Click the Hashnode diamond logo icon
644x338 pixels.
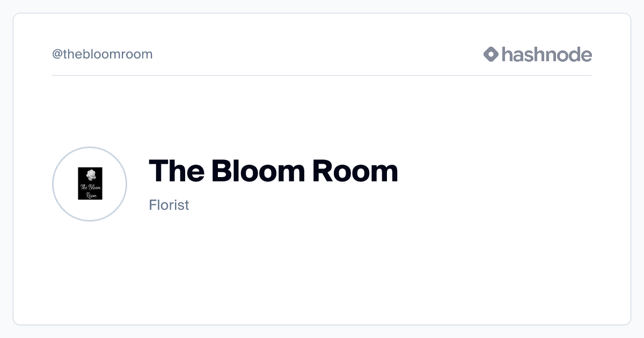coord(491,54)
